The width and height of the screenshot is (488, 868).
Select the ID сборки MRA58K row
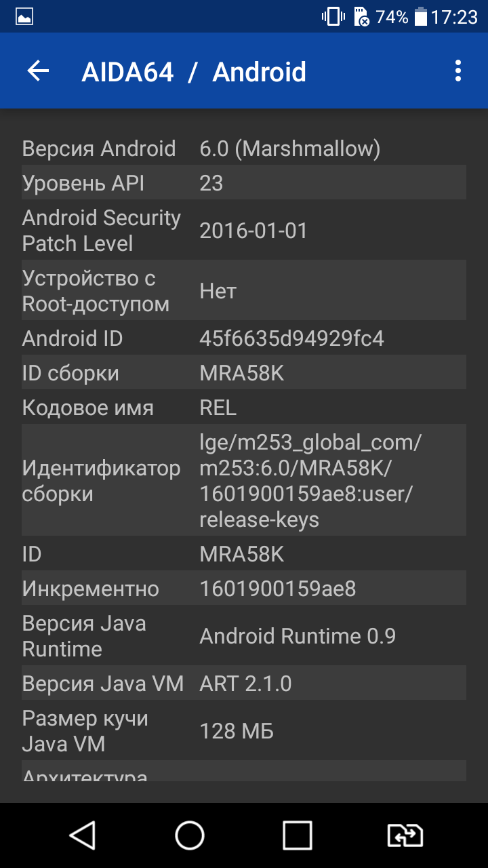[244, 373]
